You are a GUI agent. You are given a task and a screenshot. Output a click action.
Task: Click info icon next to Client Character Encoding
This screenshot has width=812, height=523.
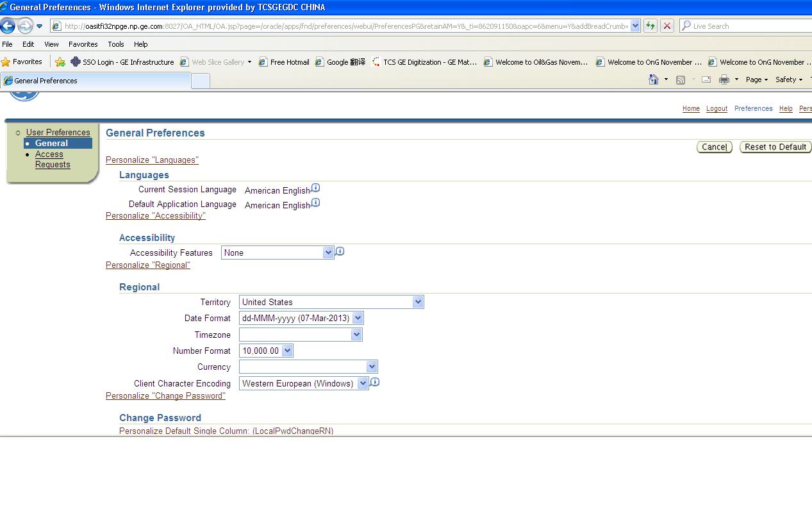(375, 382)
